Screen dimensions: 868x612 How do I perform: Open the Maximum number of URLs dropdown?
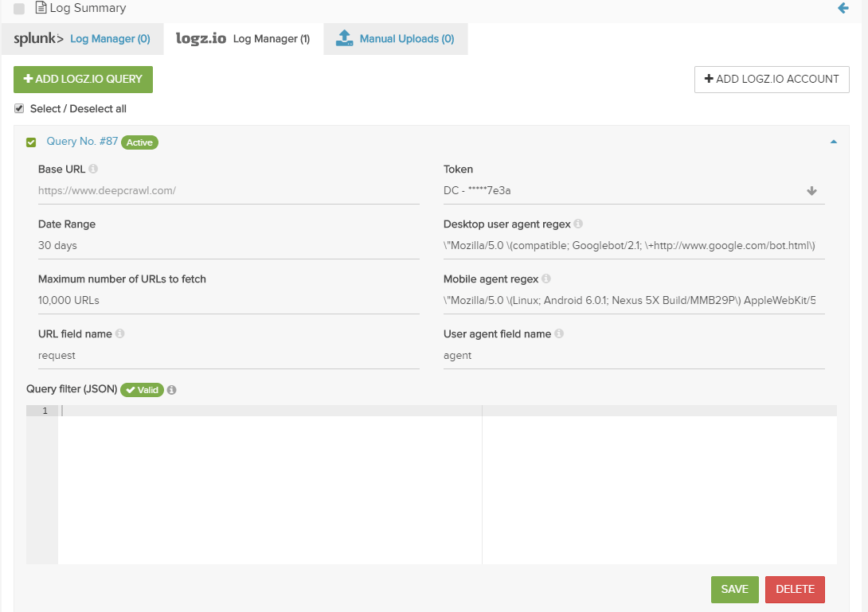click(229, 301)
